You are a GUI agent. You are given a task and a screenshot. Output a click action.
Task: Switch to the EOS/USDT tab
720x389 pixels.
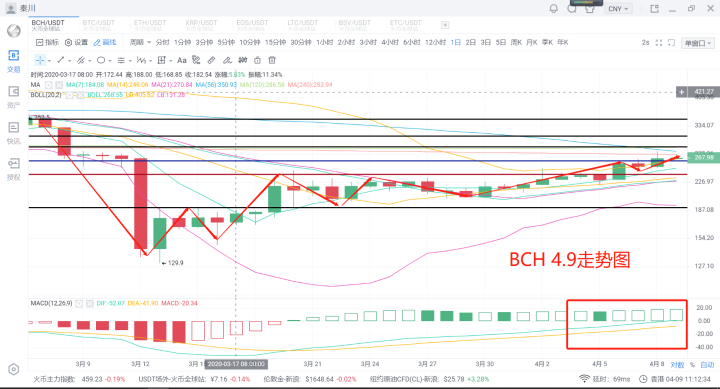pos(252,25)
